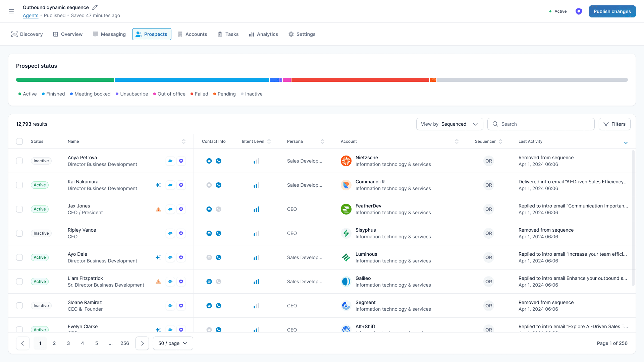Image resolution: width=644 pixels, height=362 pixels.
Task: Click the phone icon on Ayo Dele's row
Action: click(219, 257)
